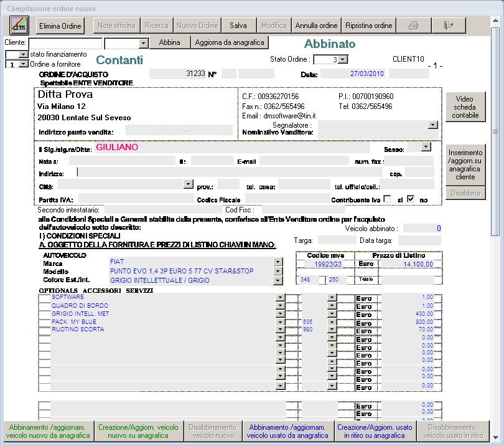Open the description dropdown of the SOFTWARE row
The width and height of the screenshot is (504, 446).
281,297
